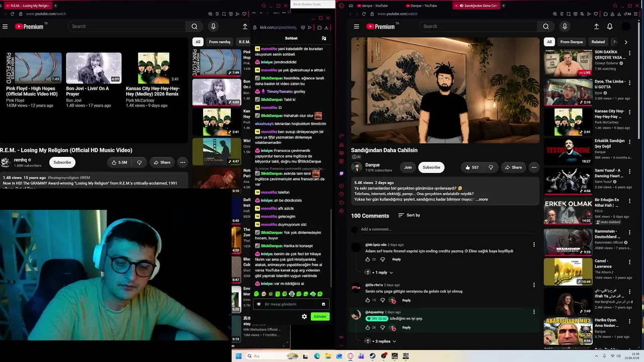Open more actions menu for the Darque video
The image size is (644, 362).
point(534,167)
